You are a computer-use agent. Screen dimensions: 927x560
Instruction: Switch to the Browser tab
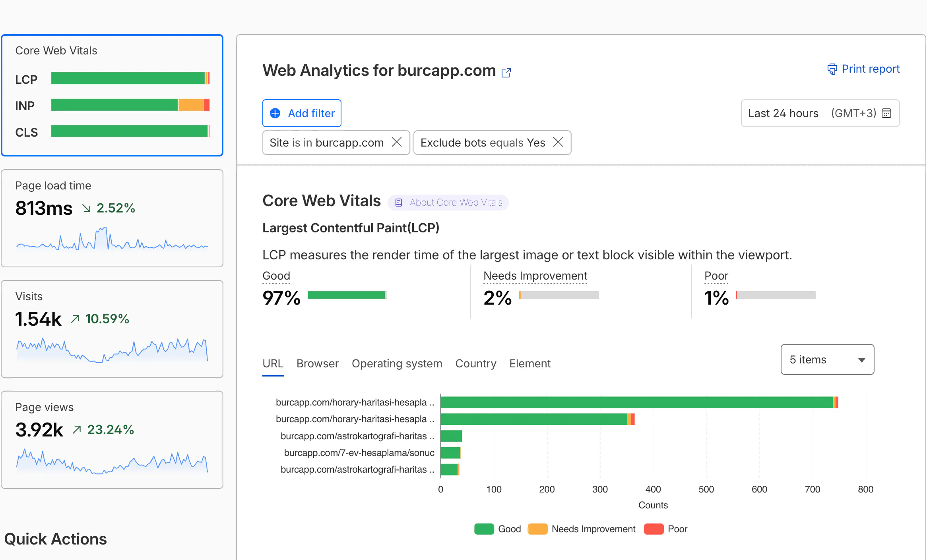tap(318, 363)
